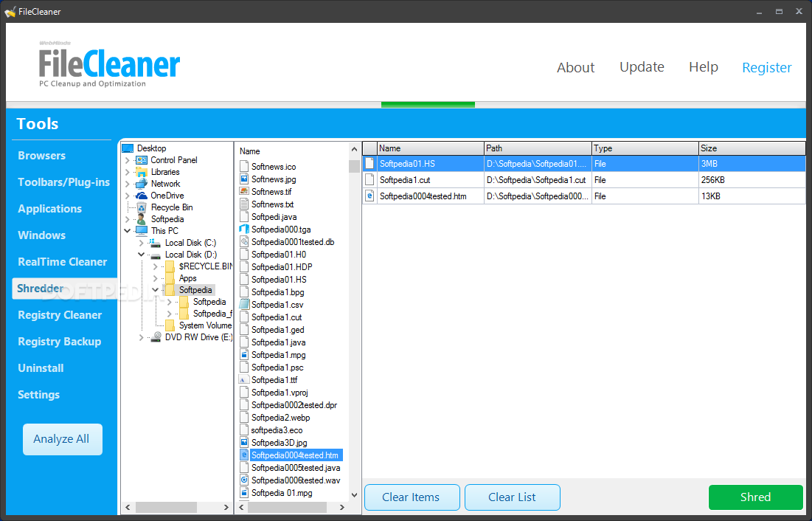Expand the Apps folder node
This screenshot has height=521, width=812.
[156, 278]
